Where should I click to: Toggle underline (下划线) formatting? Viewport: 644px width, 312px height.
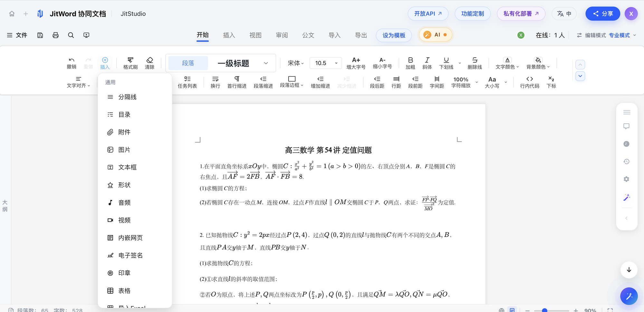pos(446,63)
